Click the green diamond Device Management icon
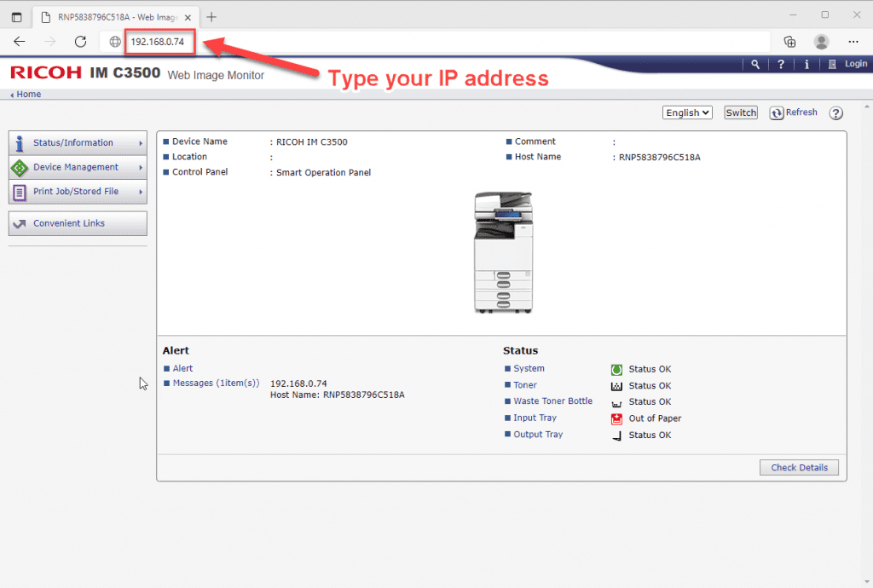873x588 pixels. (x=20, y=167)
